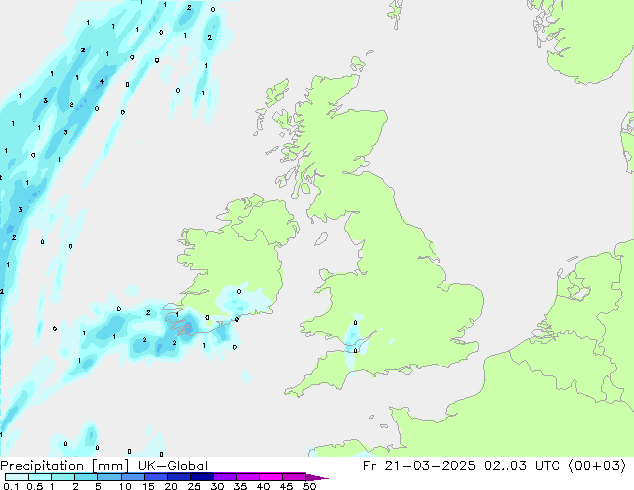Image resolution: width=634 pixels, height=490 pixels.
Task: Click the '0.1' legend scale value
Action: point(11,486)
